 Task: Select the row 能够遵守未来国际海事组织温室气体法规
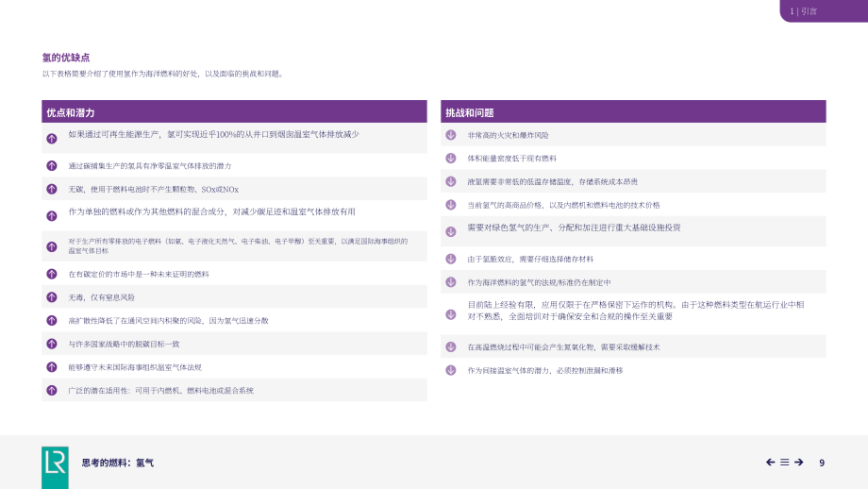click(x=234, y=366)
